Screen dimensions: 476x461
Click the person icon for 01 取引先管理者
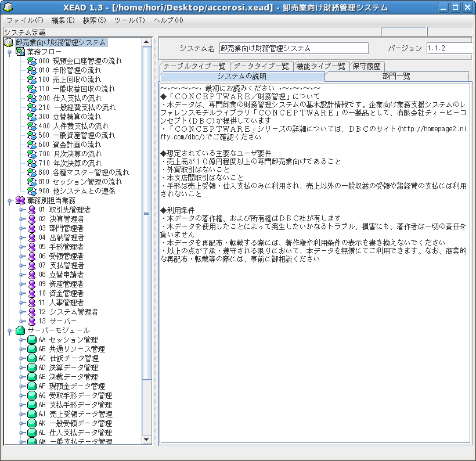(x=32, y=210)
